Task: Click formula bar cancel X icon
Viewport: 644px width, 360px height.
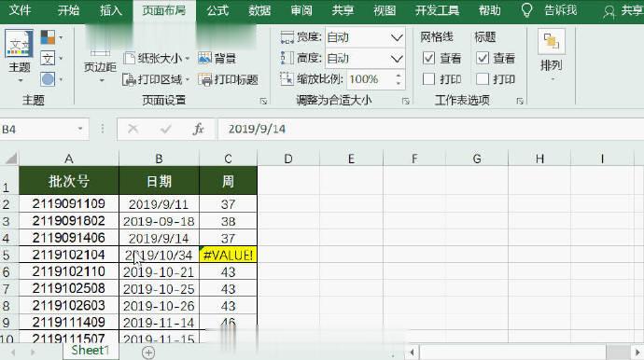Action: point(133,130)
